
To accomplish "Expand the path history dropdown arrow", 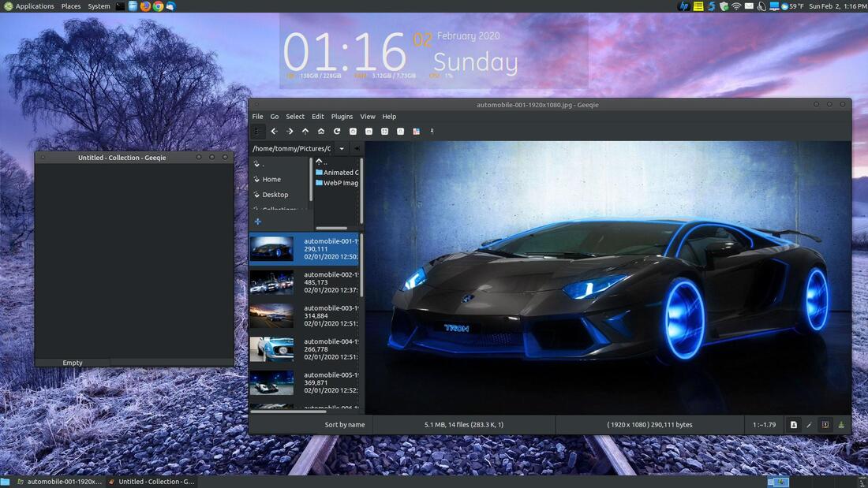I will pos(342,148).
